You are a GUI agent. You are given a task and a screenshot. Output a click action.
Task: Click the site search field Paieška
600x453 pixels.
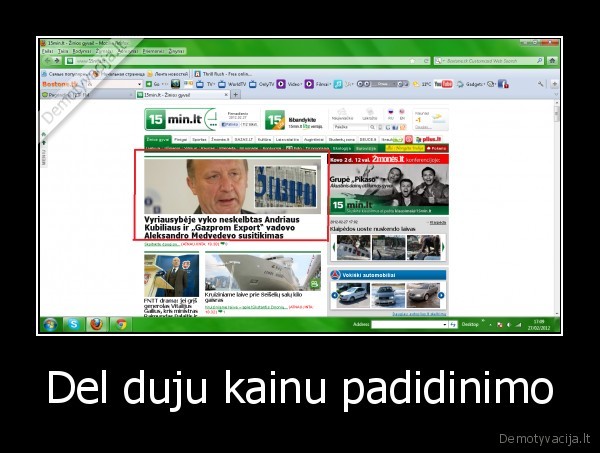pos(350,127)
